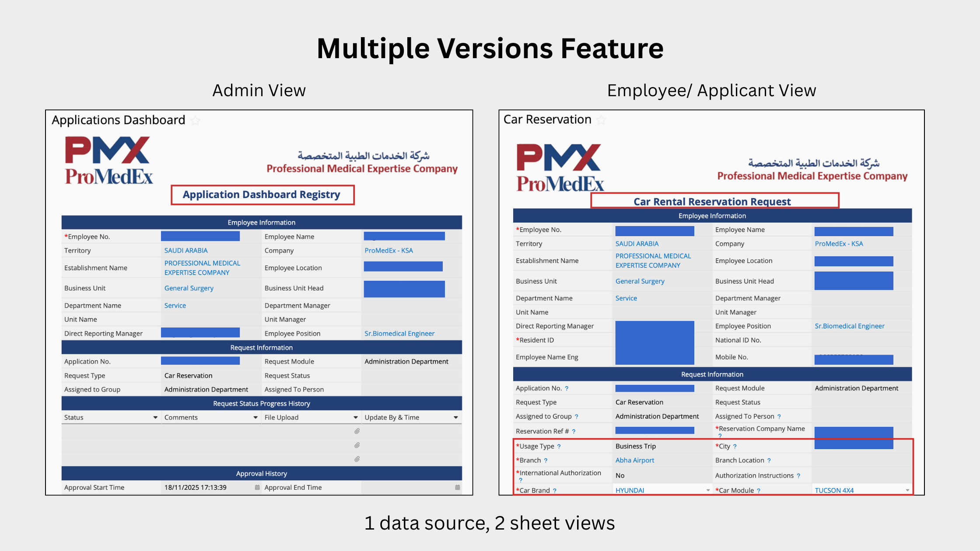This screenshot has height=551, width=980.
Task: Open the Approval End Time calendar picker
Action: click(x=458, y=487)
